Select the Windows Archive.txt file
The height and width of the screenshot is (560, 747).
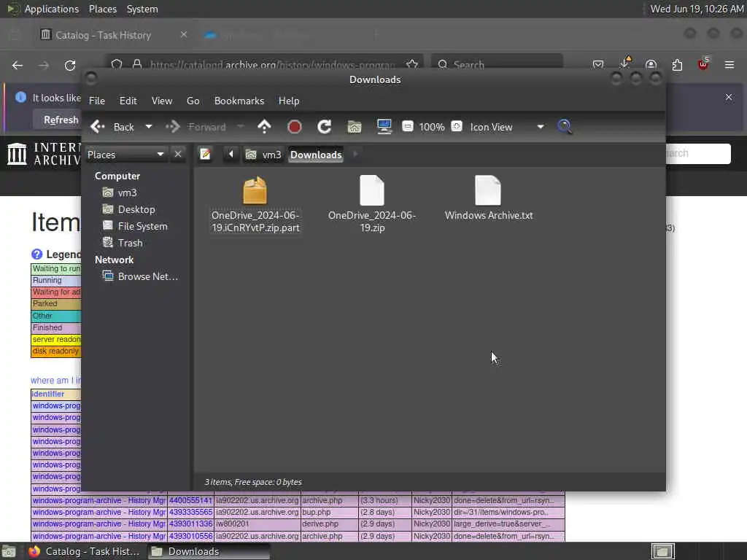tap(488, 198)
